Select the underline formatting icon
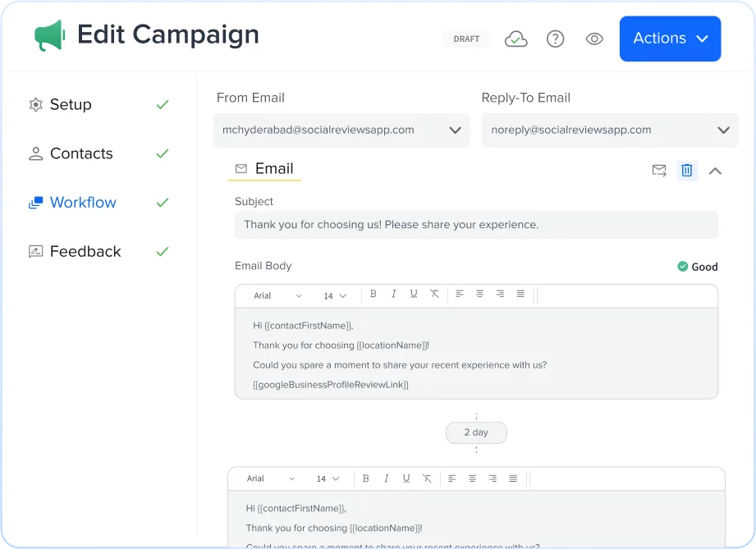This screenshot has width=756, height=549. tap(414, 294)
